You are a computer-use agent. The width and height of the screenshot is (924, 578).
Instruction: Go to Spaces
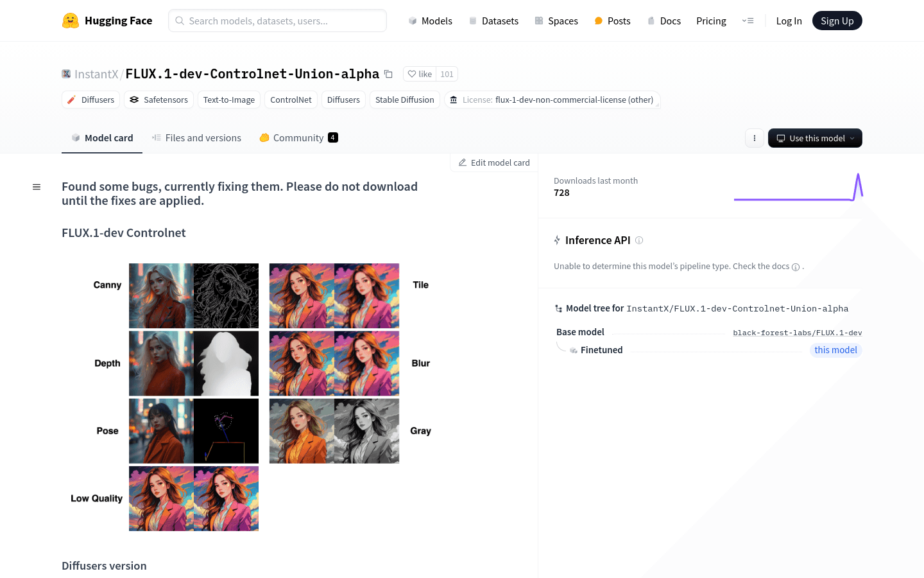point(556,21)
